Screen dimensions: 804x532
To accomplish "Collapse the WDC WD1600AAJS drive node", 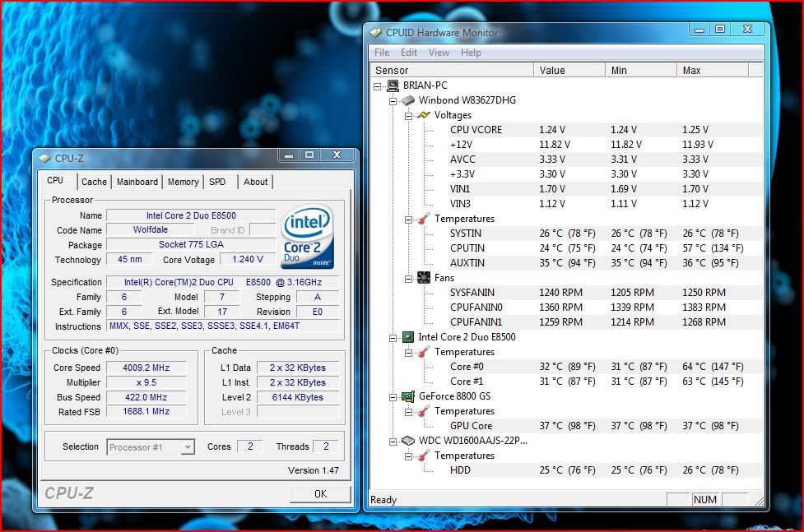I will (x=393, y=442).
